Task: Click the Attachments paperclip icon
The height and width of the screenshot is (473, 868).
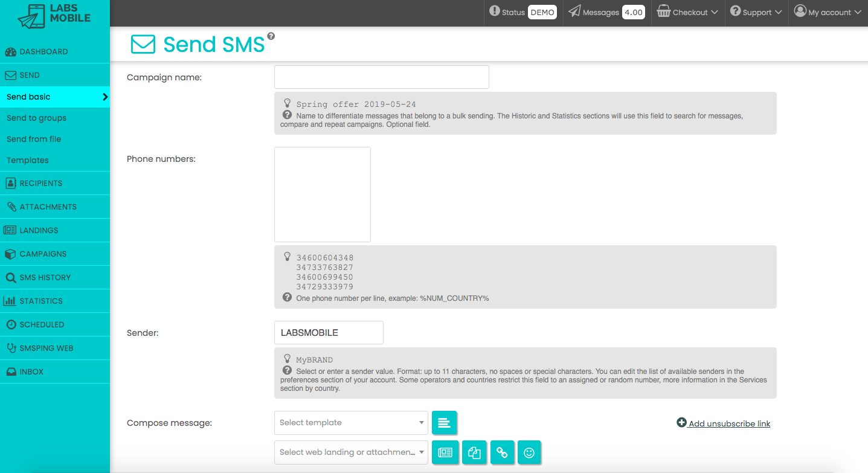Action: 11,207
